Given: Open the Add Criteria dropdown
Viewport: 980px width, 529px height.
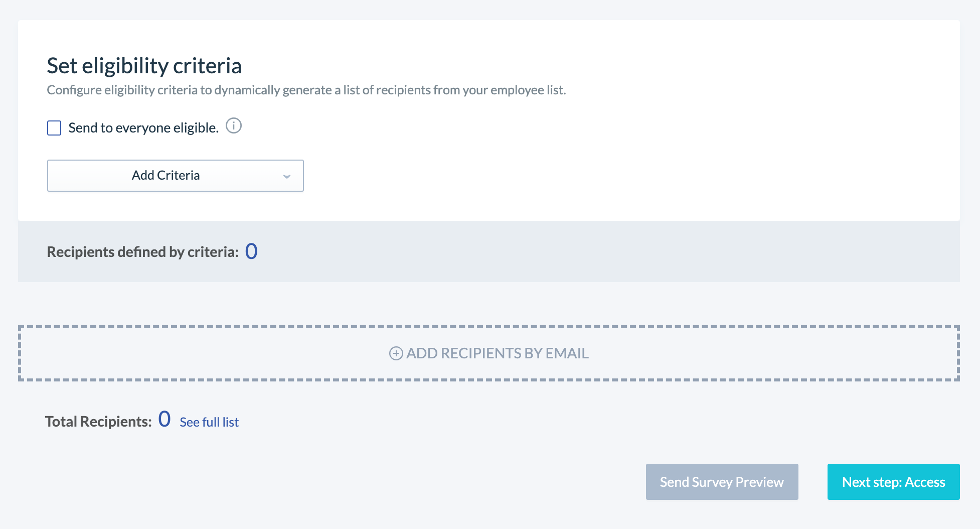Looking at the screenshot, I should [x=176, y=176].
